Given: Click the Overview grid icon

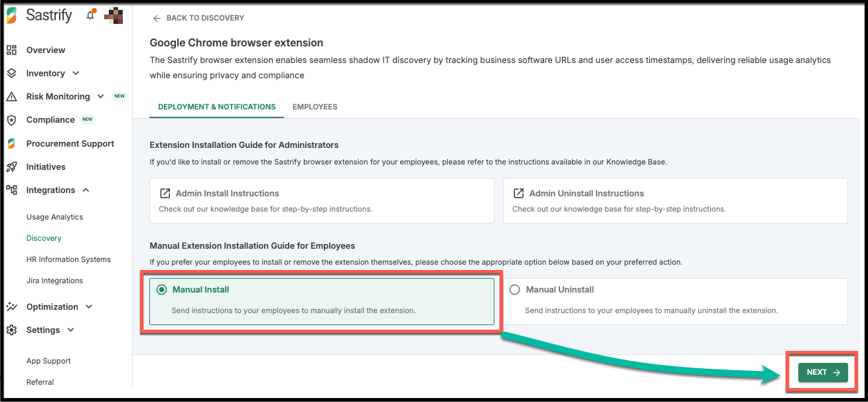Looking at the screenshot, I should click(x=11, y=50).
